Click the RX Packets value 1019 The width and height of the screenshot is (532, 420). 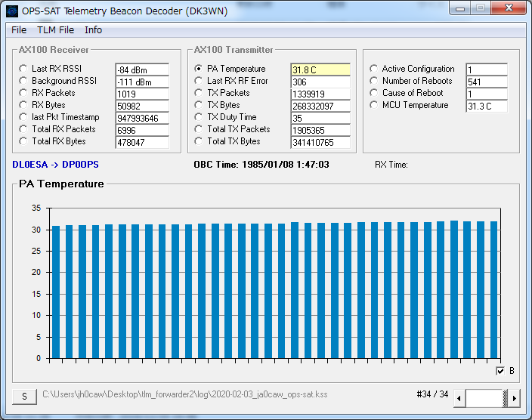(142, 94)
